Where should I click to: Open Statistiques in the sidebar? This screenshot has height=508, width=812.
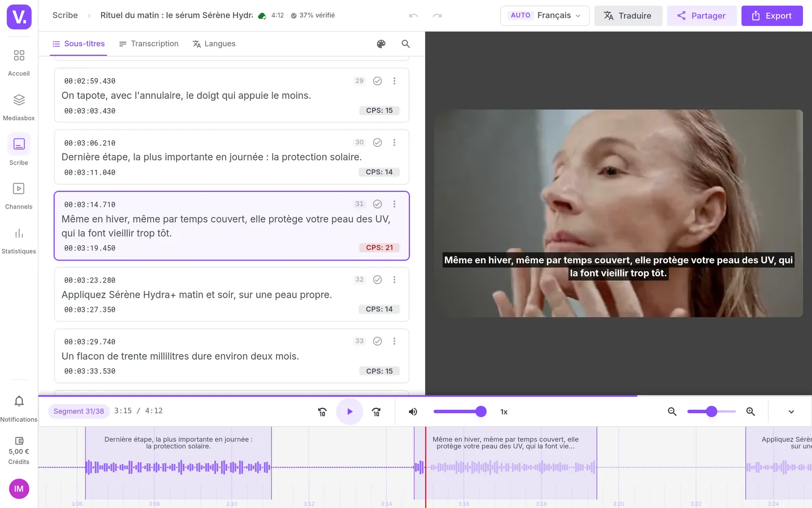coord(19,241)
